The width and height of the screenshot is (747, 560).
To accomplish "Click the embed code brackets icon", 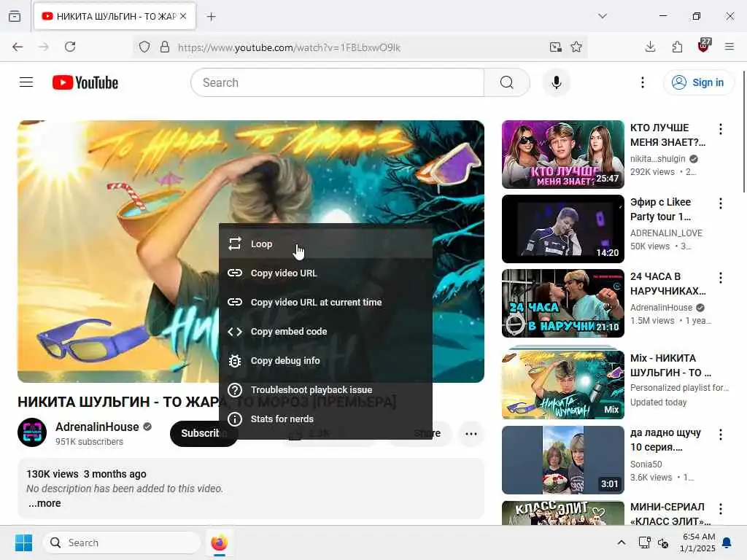I will point(235,332).
